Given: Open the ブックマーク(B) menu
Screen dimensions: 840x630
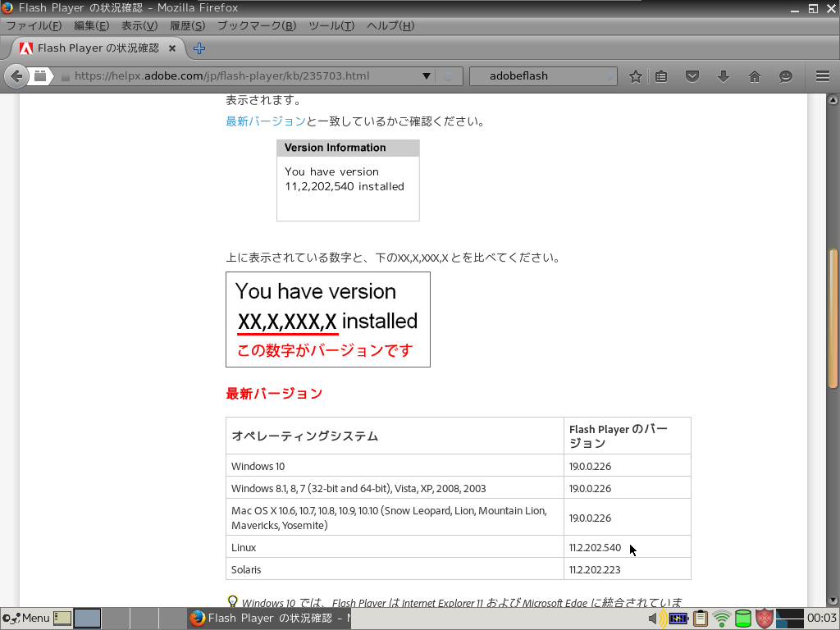Looking at the screenshot, I should (257, 25).
